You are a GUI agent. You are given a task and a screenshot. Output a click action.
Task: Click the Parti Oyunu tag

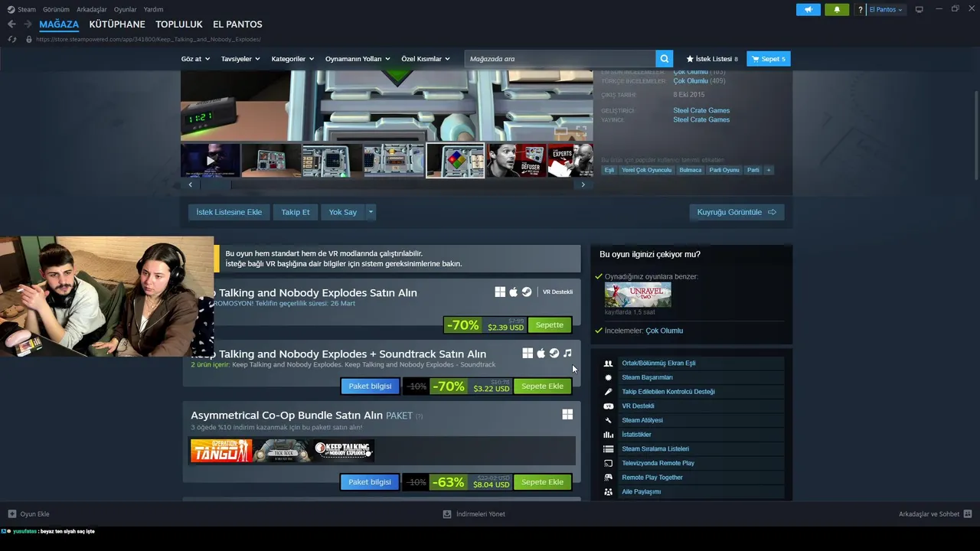click(x=724, y=170)
